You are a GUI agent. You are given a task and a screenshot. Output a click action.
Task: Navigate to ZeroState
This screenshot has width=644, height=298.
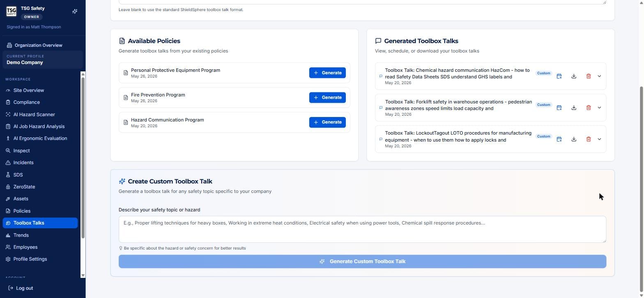coord(40,187)
